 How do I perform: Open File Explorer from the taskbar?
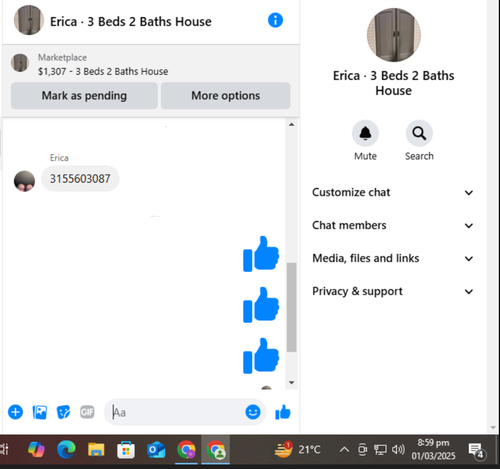pyautogui.click(x=96, y=449)
